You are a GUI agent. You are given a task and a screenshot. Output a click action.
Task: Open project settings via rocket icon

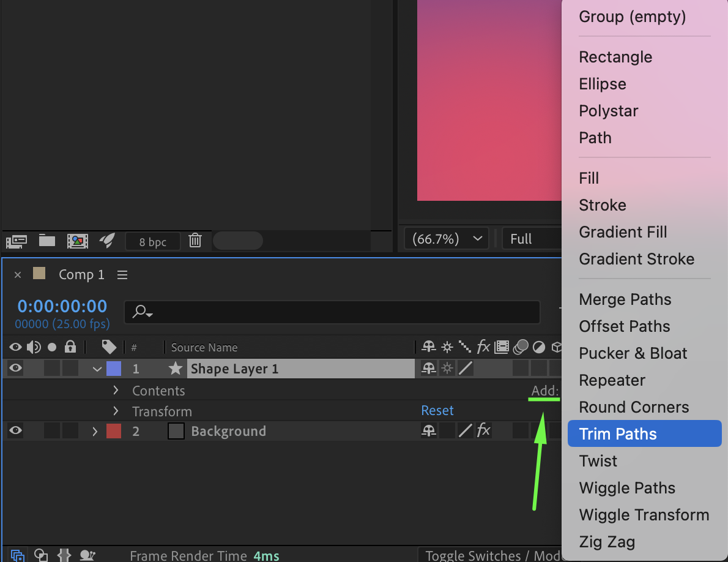[107, 240]
